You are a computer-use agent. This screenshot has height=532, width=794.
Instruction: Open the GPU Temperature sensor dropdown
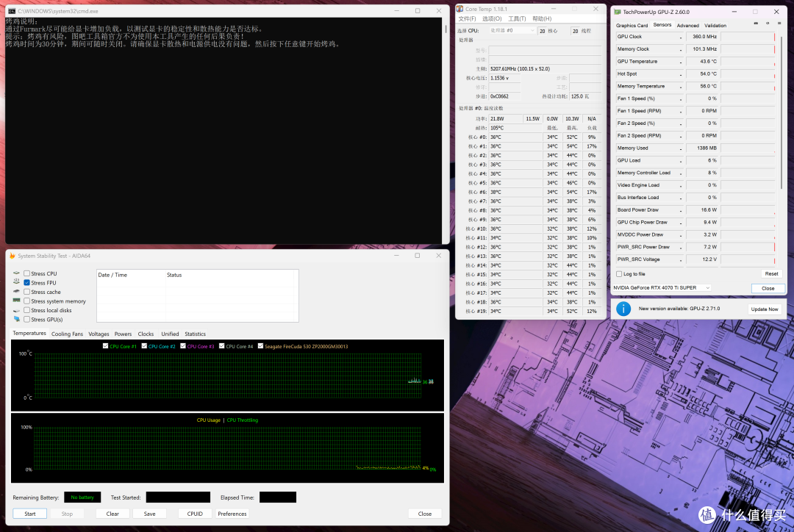(681, 62)
